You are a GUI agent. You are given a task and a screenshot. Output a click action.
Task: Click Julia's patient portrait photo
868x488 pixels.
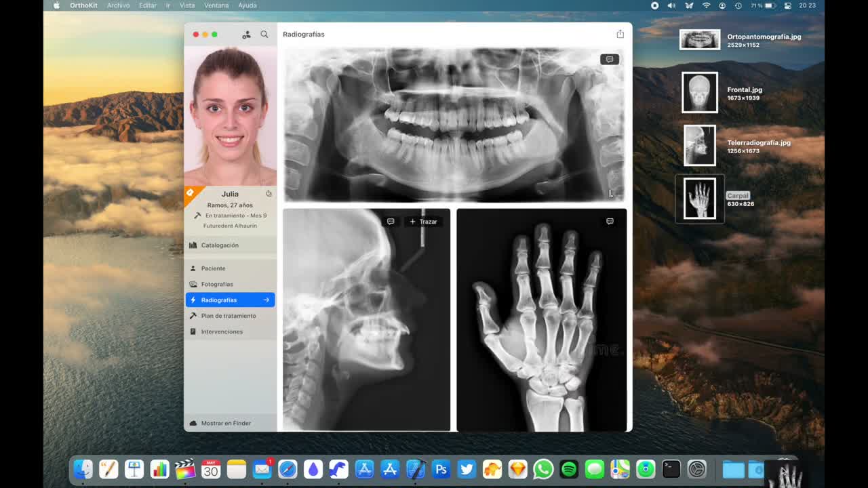coord(231,116)
